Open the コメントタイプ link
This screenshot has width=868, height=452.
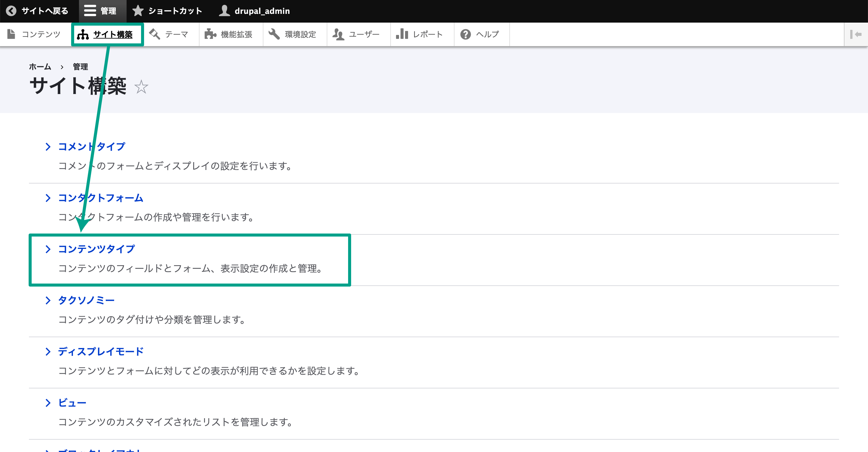point(91,146)
